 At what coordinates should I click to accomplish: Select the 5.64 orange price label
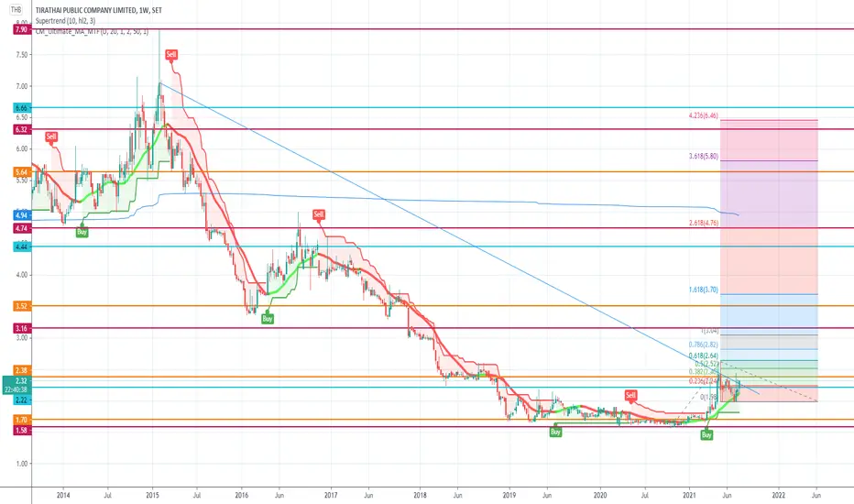(22, 172)
